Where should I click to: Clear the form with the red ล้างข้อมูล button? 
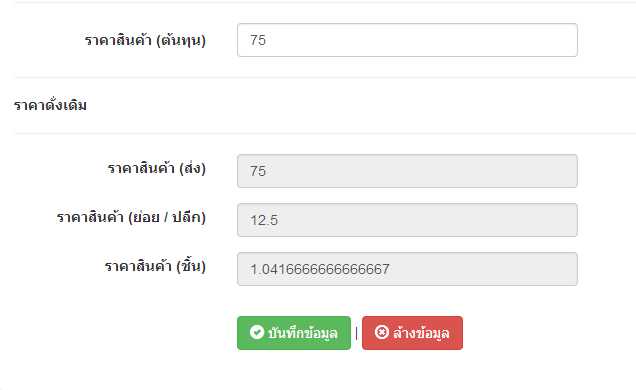412,333
